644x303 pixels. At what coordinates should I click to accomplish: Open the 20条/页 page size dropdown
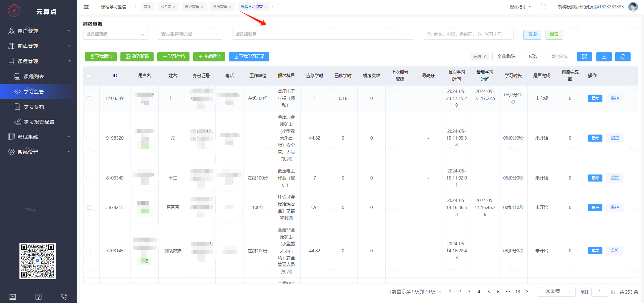(556, 292)
